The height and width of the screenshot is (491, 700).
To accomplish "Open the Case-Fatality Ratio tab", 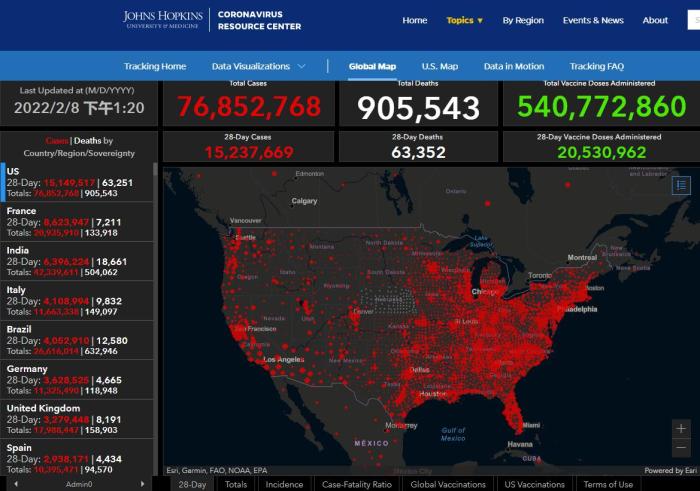I will point(356,484).
